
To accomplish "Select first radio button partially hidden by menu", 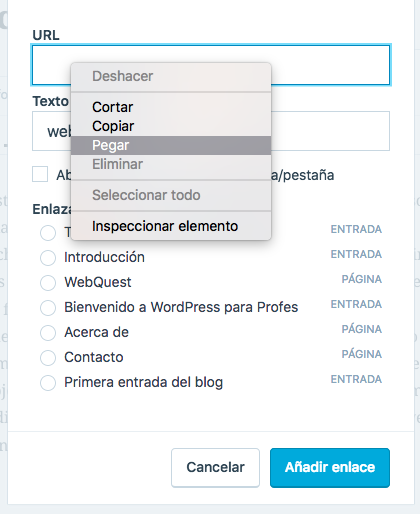I will click(x=48, y=233).
